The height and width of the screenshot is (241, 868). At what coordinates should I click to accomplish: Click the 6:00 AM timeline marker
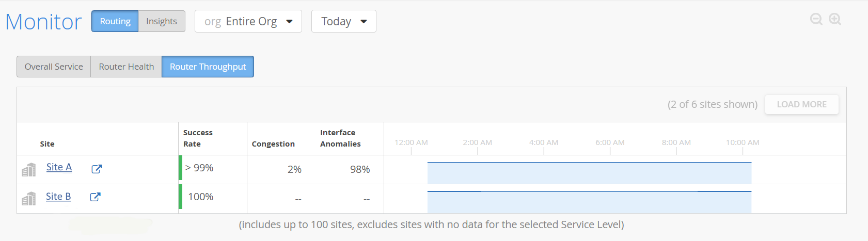pyautogui.click(x=610, y=143)
